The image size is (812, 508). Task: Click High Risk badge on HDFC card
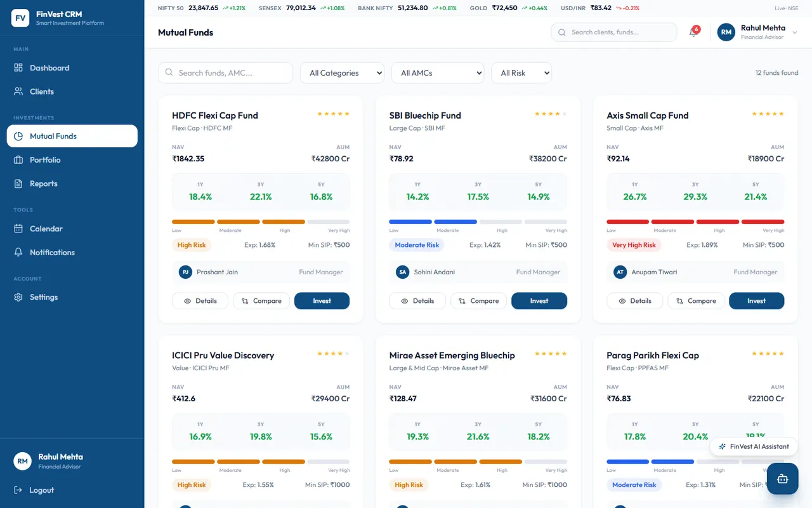tap(192, 245)
